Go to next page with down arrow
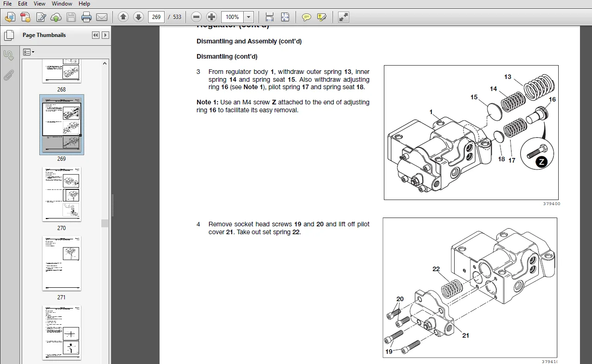The image size is (592, 364). coord(138,17)
